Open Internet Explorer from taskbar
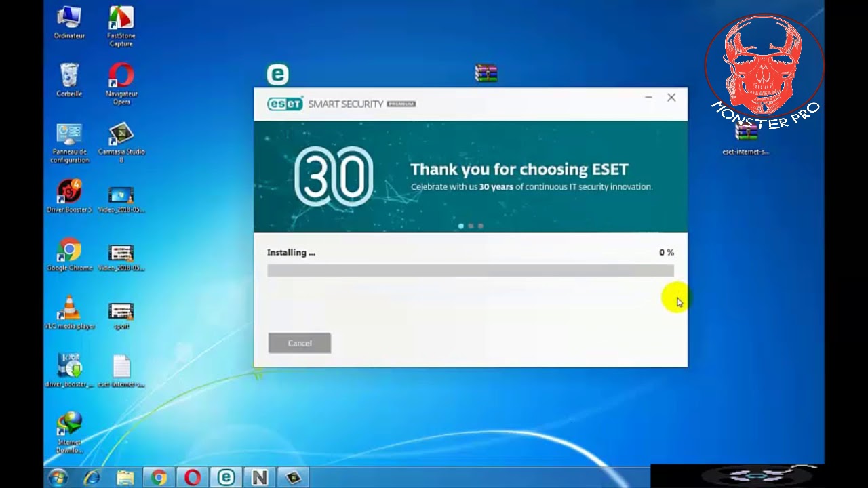The width and height of the screenshot is (868, 488). coord(92,477)
